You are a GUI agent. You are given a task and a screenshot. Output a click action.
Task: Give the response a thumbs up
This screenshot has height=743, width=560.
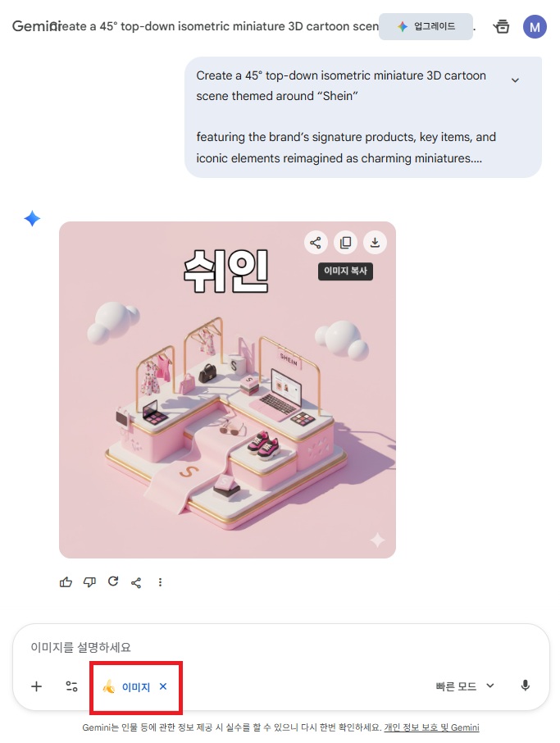(x=66, y=582)
